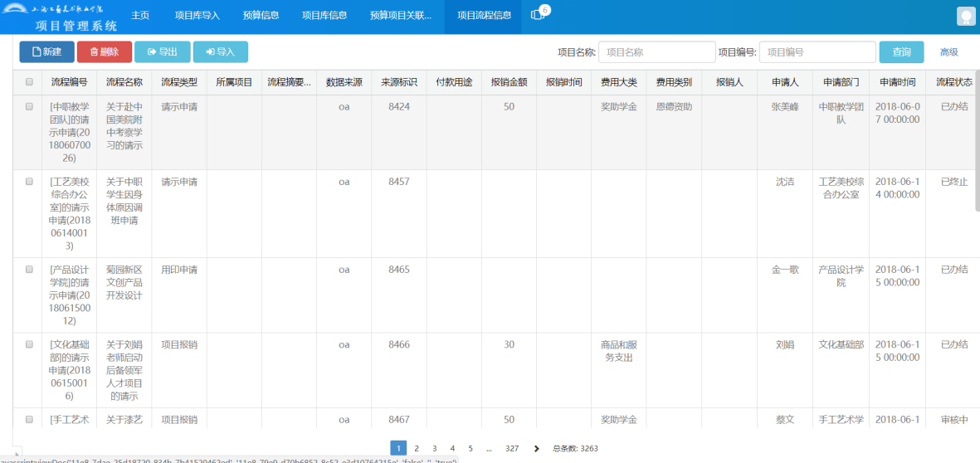This screenshot has width=980, height=463.
Task: Click 审核中 status cell
Action: tap(954, 419)
